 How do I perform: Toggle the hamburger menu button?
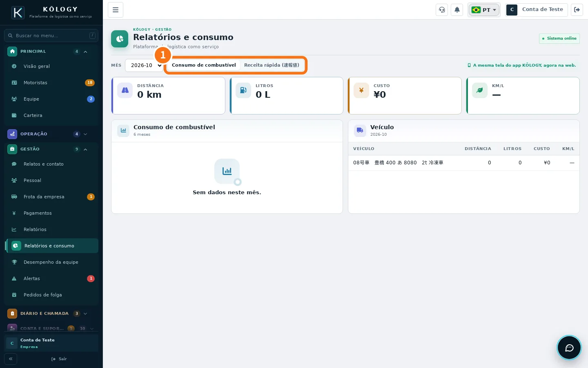116,10
